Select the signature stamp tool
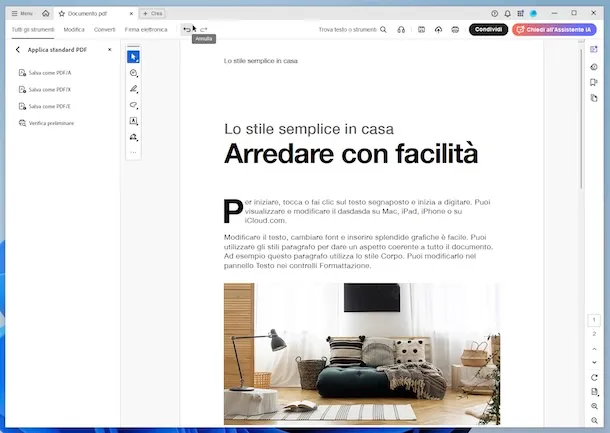Screen dimensions: 610x433 click(133, 137)
